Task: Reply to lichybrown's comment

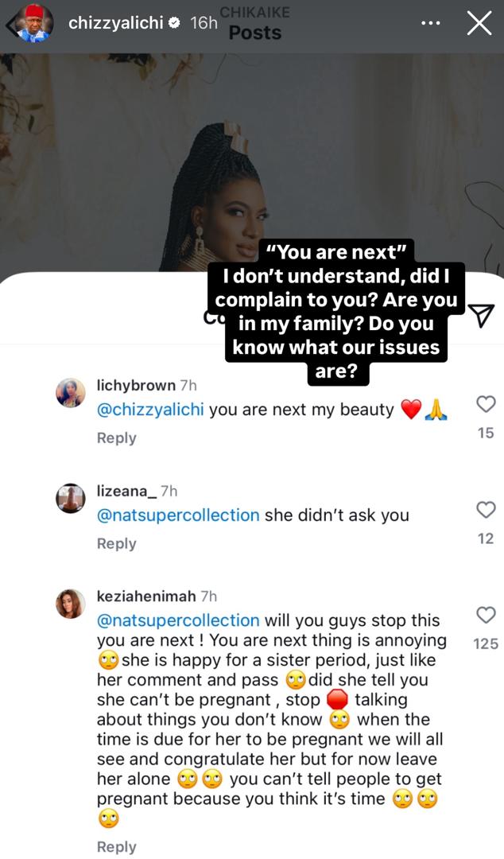Action: pyautogui.click(x=116, y=438)
